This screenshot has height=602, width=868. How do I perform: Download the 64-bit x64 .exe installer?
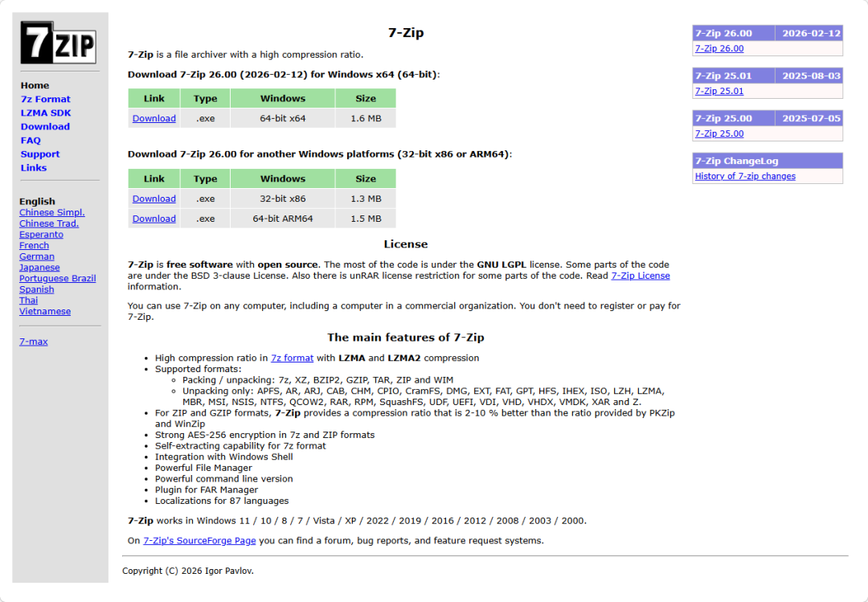pyautogui.click(x=154, y=118)
